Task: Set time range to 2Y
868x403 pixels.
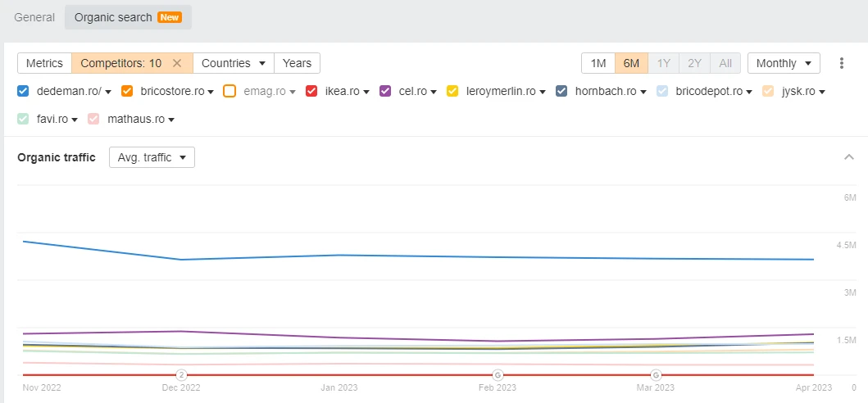Action: 695,63
